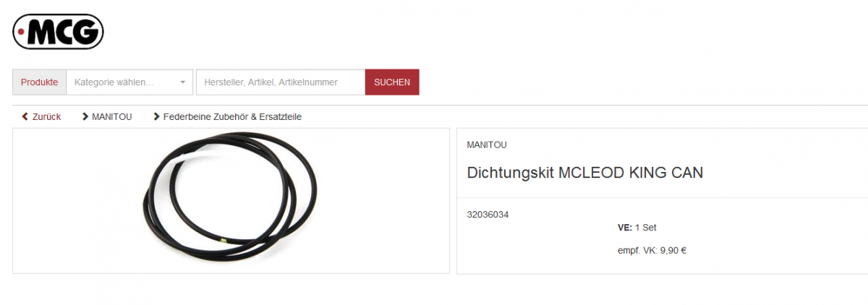Click the chevron arrow before Federbeine breadcrumb
Screen dimensions: 868x305
click(156, 116)
